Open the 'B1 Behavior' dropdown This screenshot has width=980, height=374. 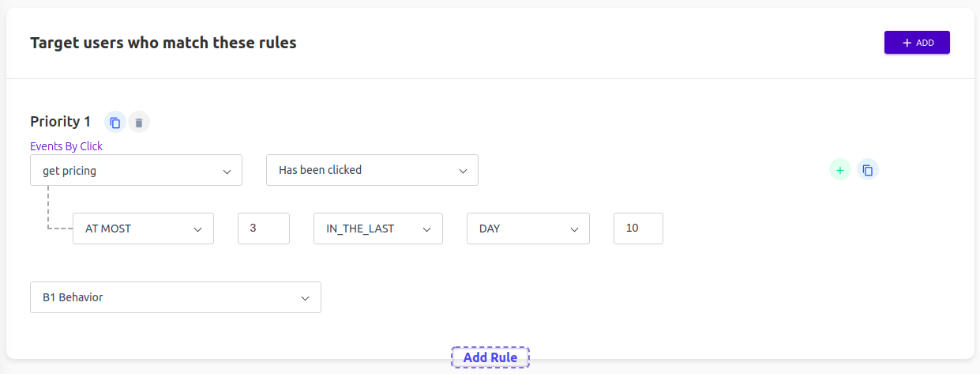[x=175, y=297]
